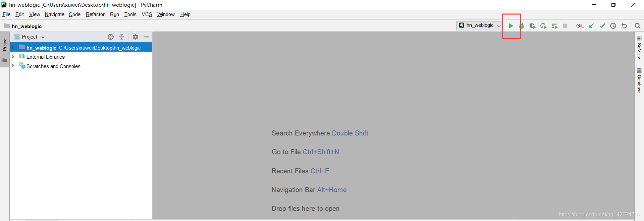Open the Window menu
644x221 pixels.
[x=166, y=14]
